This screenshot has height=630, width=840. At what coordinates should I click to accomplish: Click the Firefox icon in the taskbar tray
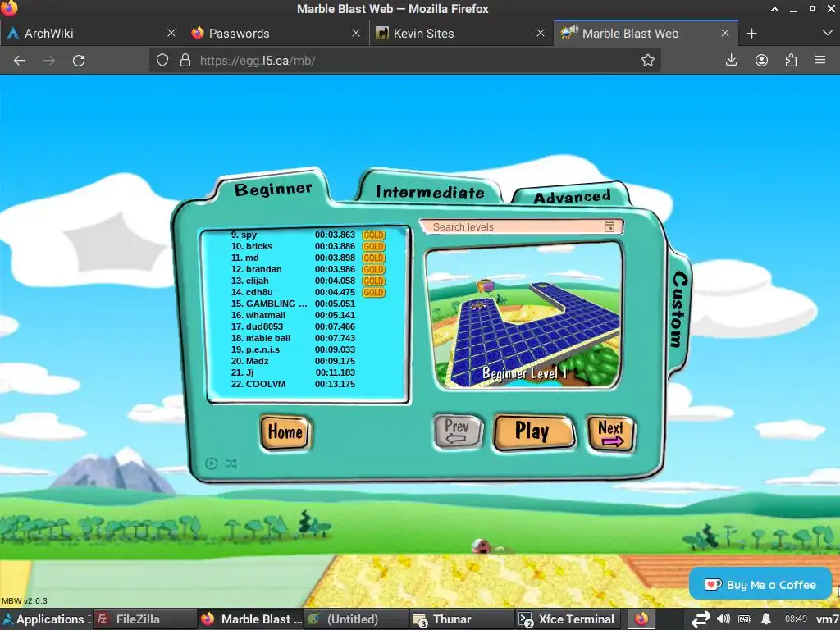641,619
